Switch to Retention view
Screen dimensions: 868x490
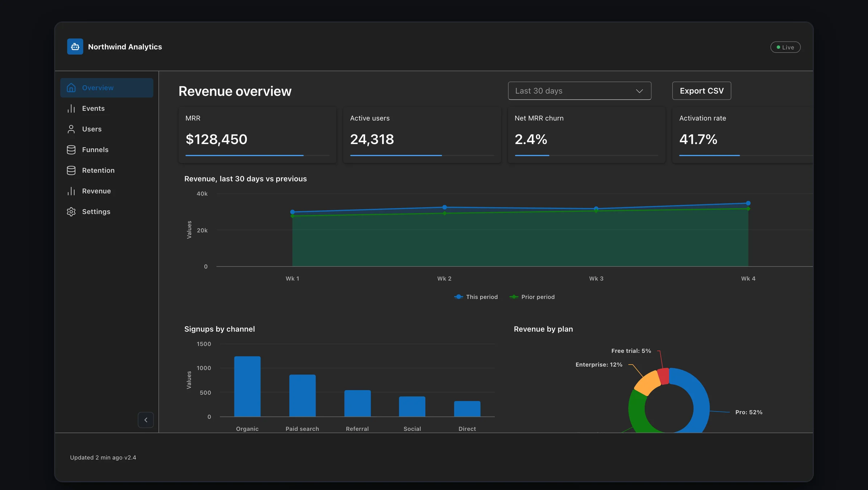[x=107, y=170]
